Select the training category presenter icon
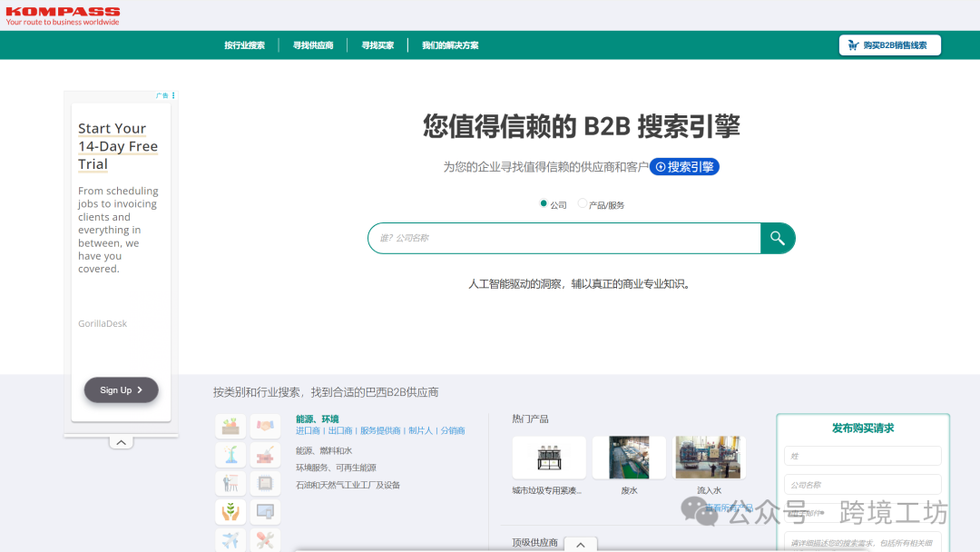 [x=230, y=483]
